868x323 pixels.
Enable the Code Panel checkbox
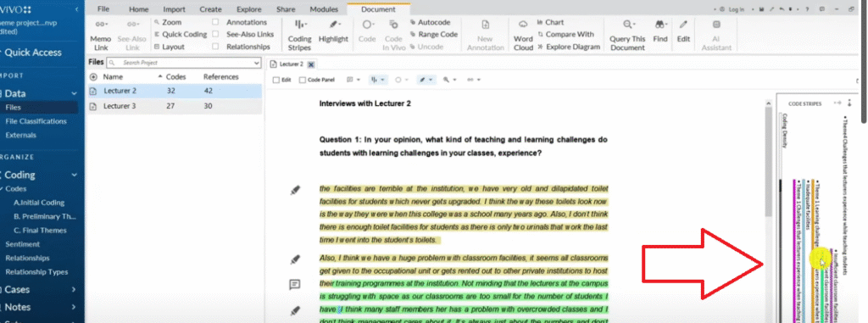coord(303,80)
